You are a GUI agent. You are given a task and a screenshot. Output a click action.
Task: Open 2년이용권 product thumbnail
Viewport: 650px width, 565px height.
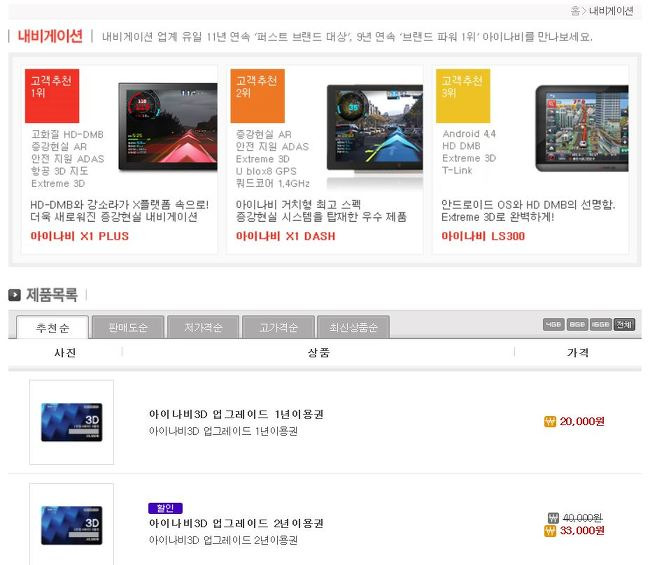tap(71, 525)
